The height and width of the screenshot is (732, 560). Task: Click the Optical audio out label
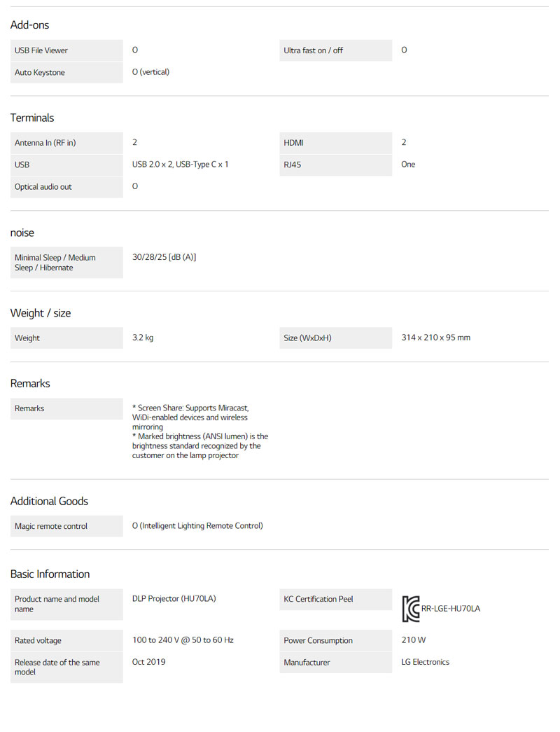pyautogui.click(x=43, y=187)
